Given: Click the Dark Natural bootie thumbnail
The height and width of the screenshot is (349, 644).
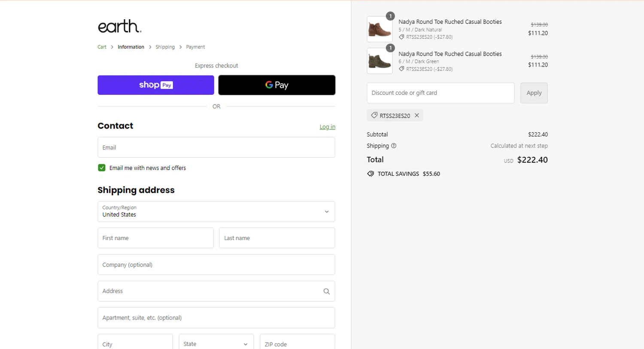Looking at the screenshot, I should 380,29.
